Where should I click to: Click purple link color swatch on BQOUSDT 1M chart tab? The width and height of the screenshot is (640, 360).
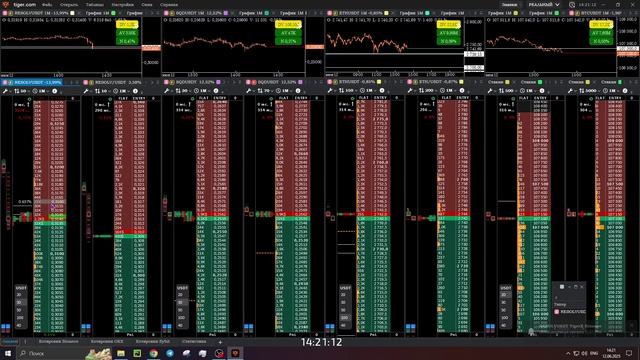click(x=225, y=13)
